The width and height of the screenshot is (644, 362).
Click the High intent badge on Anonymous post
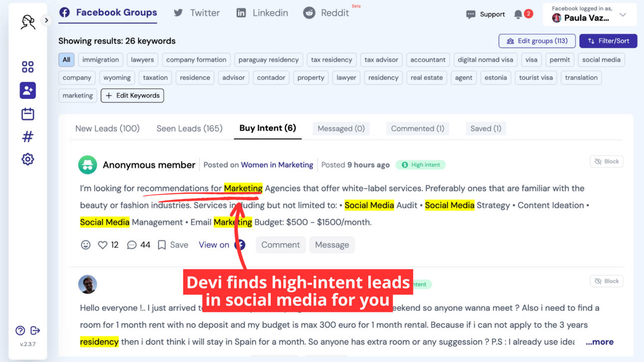(421, 165)
